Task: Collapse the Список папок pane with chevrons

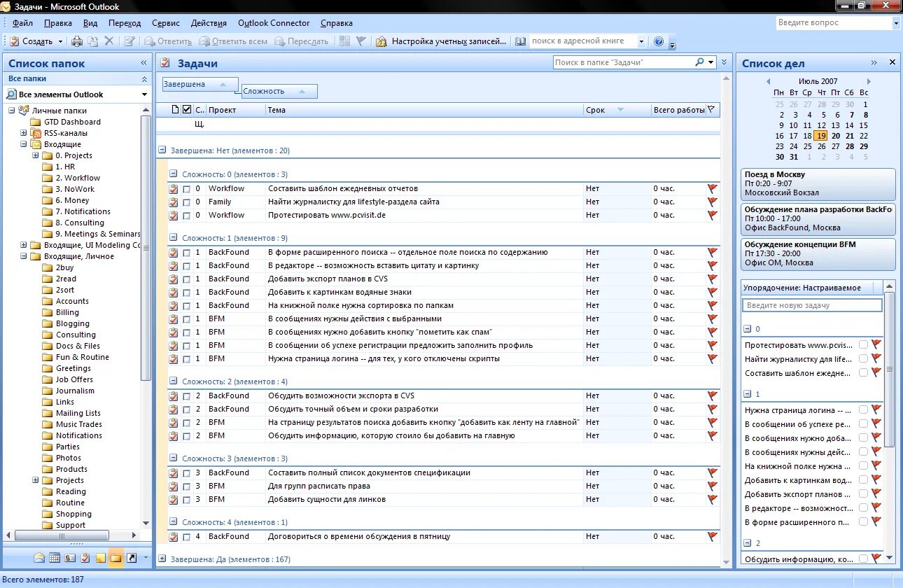Action: pos(143,63)
